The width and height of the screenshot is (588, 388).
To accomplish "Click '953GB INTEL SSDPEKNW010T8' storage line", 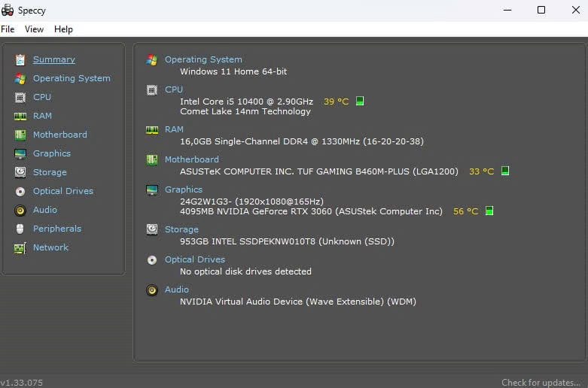I will tap(288, 241).
